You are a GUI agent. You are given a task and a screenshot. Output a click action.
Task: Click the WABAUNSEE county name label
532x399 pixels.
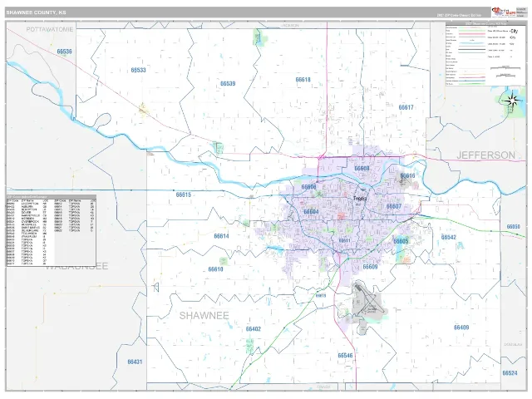(76, 266)
